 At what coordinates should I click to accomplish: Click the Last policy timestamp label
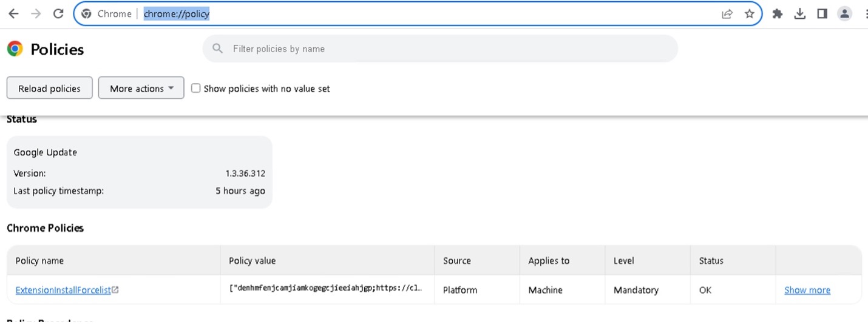pos(59,191)
